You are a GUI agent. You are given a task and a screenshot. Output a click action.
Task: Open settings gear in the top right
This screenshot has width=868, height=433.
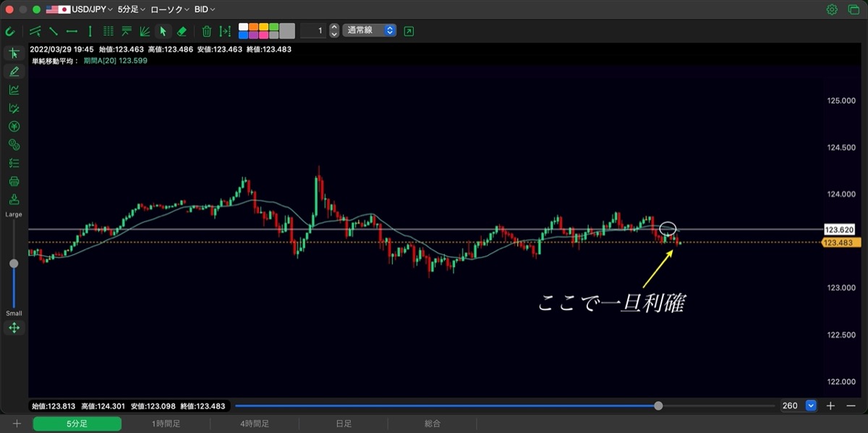[832, 9]
